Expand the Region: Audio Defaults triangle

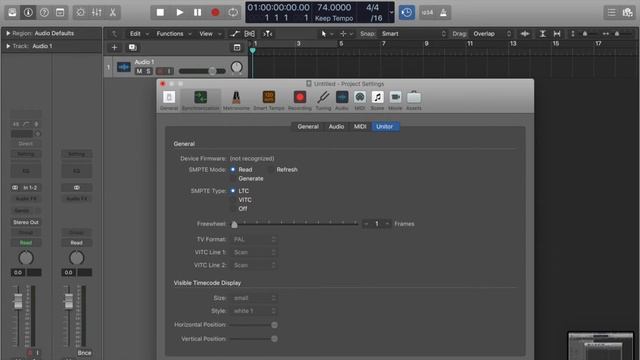pos(8,33)
